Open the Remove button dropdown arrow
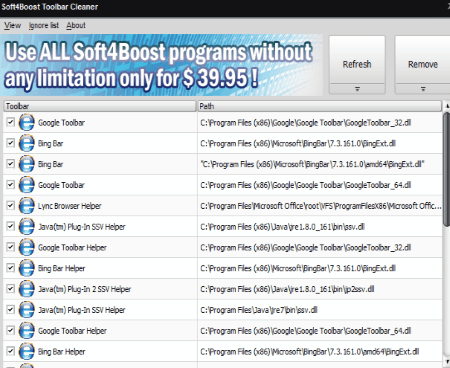This screenshot has height=368, width=450. [x=423, y=89]
